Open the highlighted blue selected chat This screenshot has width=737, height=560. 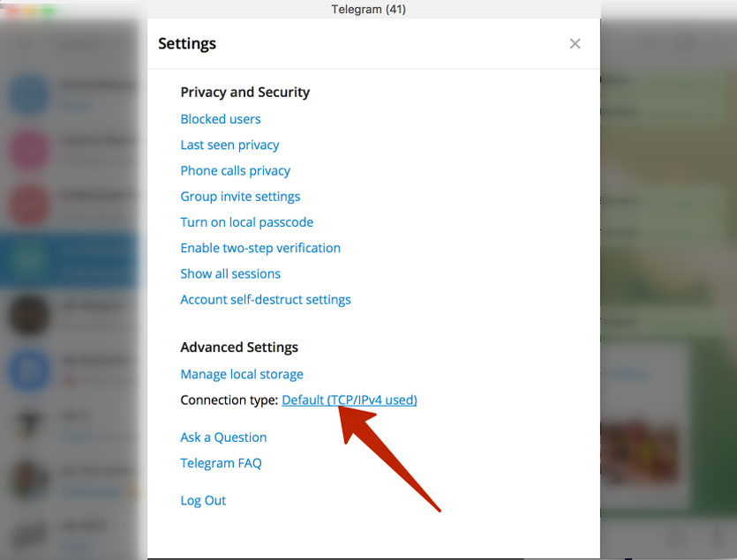click(x=70, y=260)
